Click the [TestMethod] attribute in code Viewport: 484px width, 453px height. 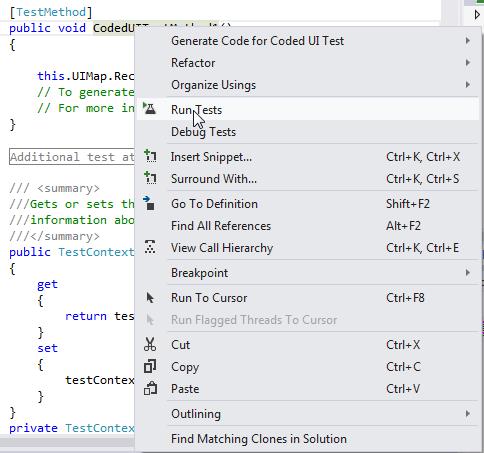tap(51, 12)
